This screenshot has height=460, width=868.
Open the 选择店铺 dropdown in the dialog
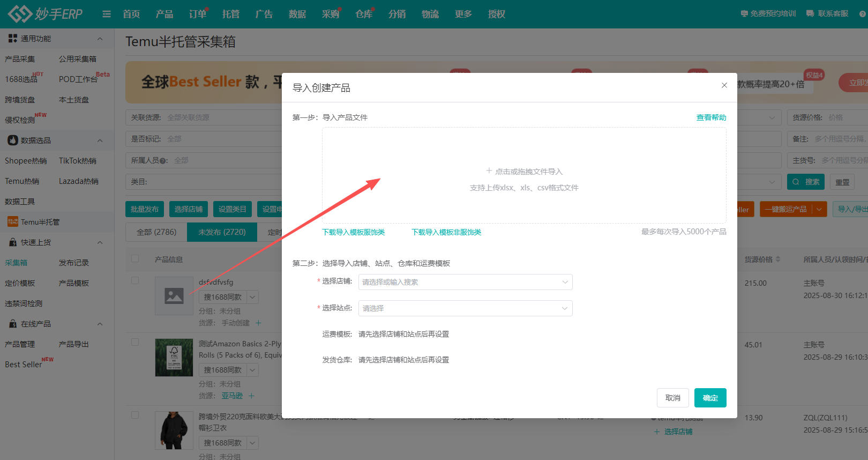pyautogui.click(x=465, y=282)
